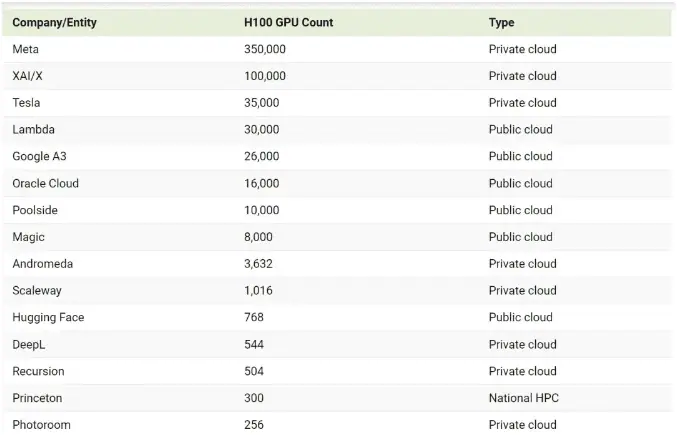Select the Photoroom company cell
The width and height of the screenshot is (677, 435).
(x=41, y=425)
